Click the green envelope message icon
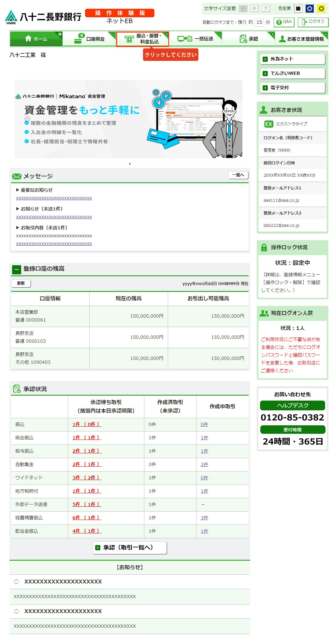Viewport: 332px width, 644px height. tap(17, 176)
